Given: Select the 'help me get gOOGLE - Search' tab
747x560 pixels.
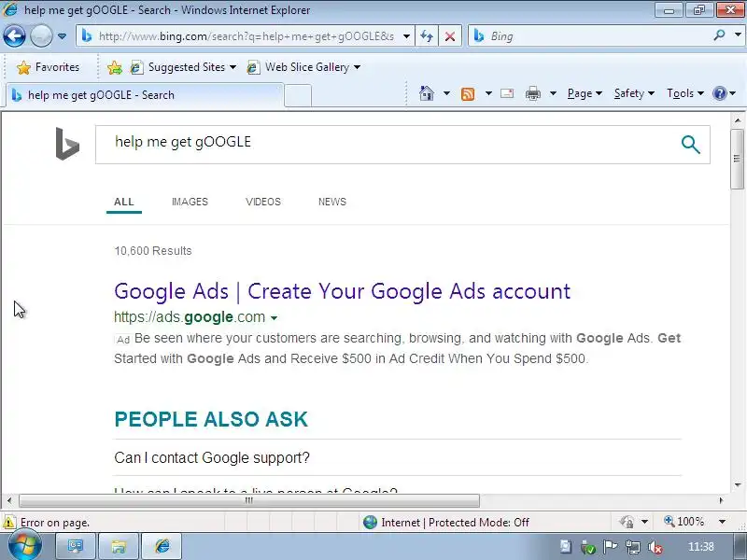Looking at the screenshot, I should [x=145, y=95].
